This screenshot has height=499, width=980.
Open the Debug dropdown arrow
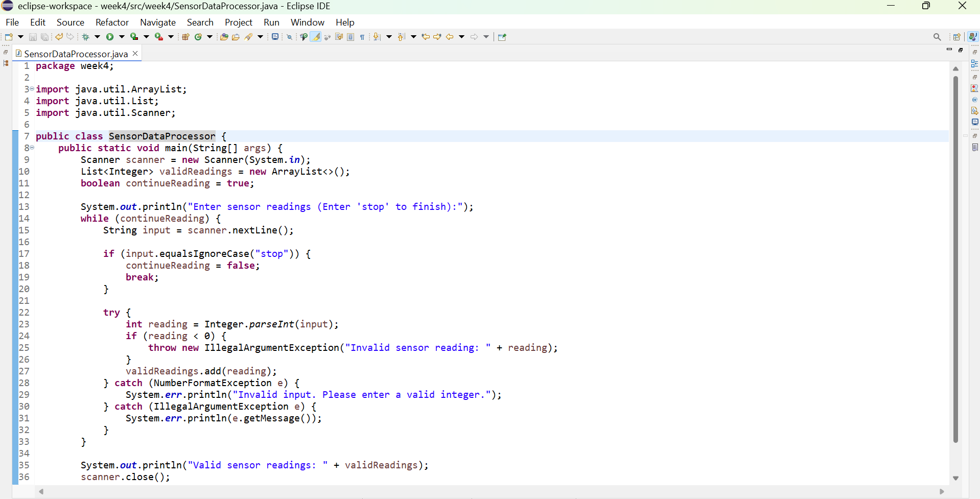pos(97,37)
